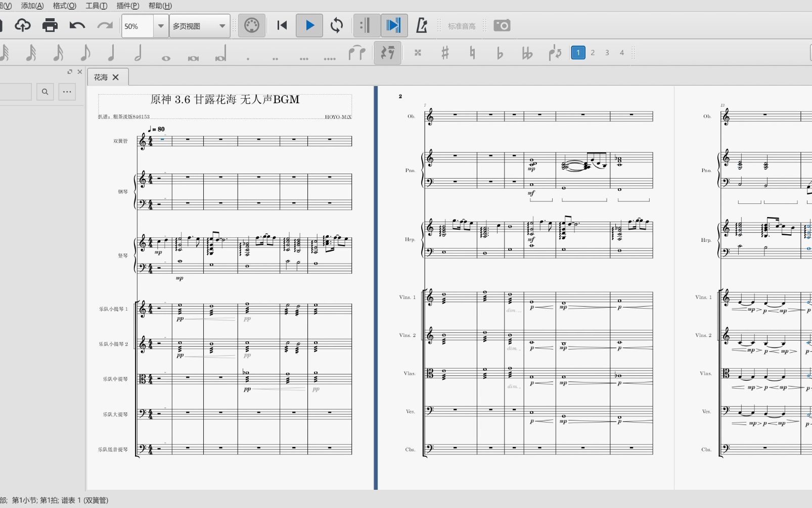Click the upload to cloud icon
The width and height of the screenshot is (812, 508).
click(22, 25)
